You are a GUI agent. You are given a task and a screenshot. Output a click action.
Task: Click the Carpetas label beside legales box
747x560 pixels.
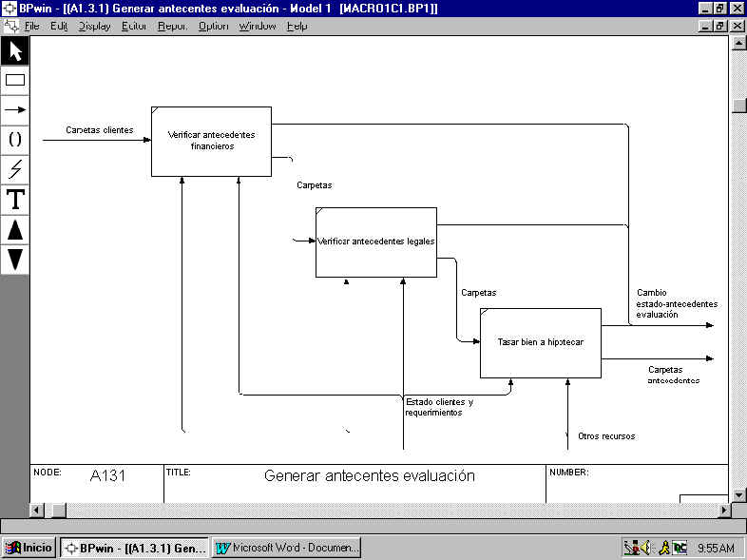click(479, 293)
